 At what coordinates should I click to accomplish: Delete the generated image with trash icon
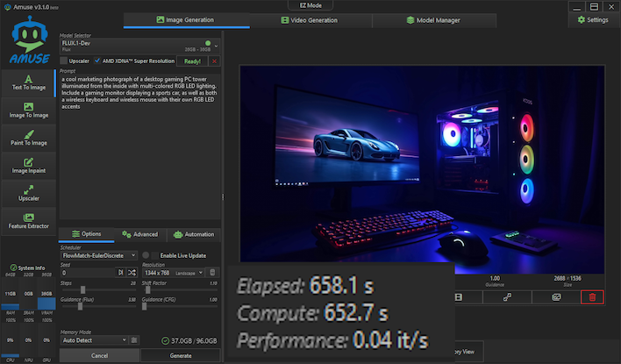coord(592,297)
